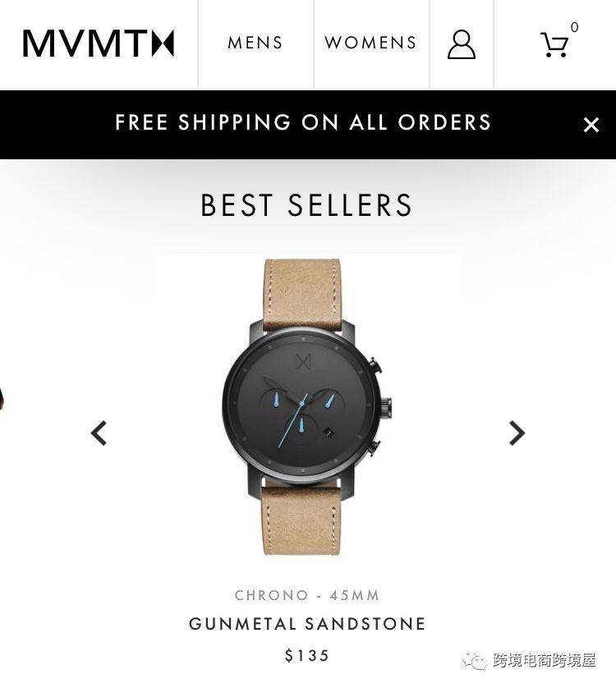Click the WeChat watermark icon

click(x=474, y=660)
